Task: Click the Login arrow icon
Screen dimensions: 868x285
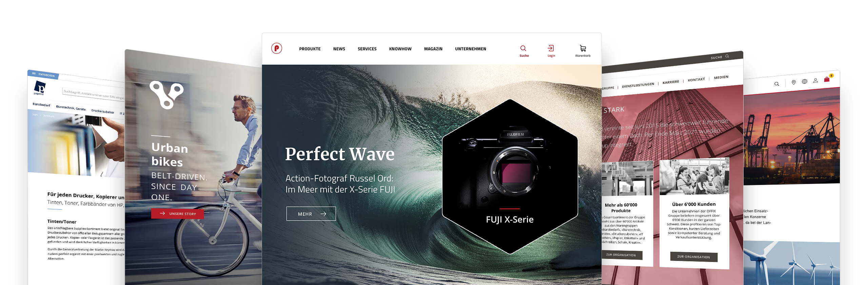Action: 551,48
